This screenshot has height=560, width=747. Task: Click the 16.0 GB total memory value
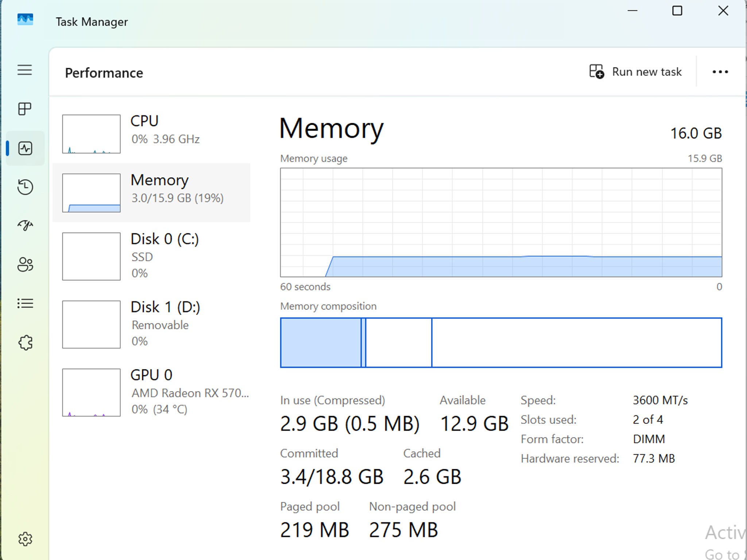[696, 133]
